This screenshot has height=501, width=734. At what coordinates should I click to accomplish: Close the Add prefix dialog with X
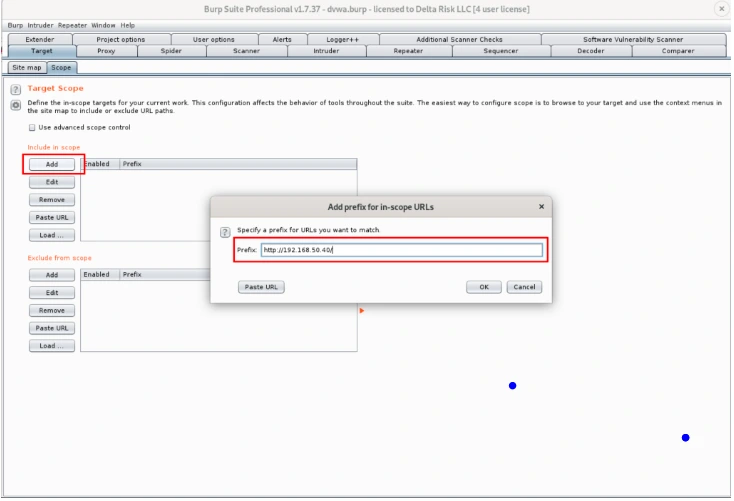point(541,206)
